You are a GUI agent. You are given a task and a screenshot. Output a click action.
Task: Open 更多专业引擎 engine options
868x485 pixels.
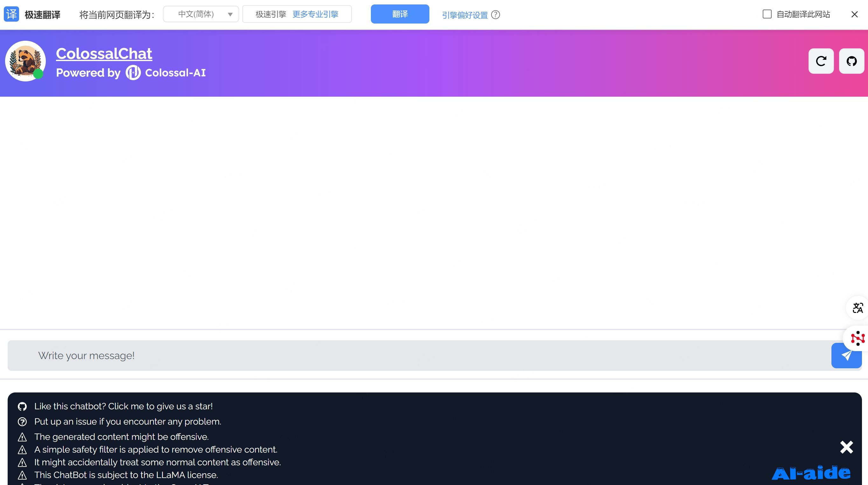[x=316, y=14]
